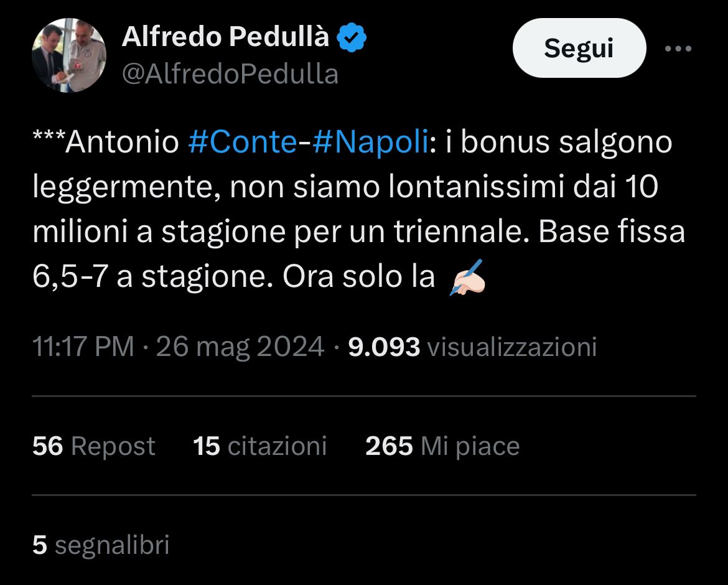Click the blue verified badge
728x585 pixels.
352,39
